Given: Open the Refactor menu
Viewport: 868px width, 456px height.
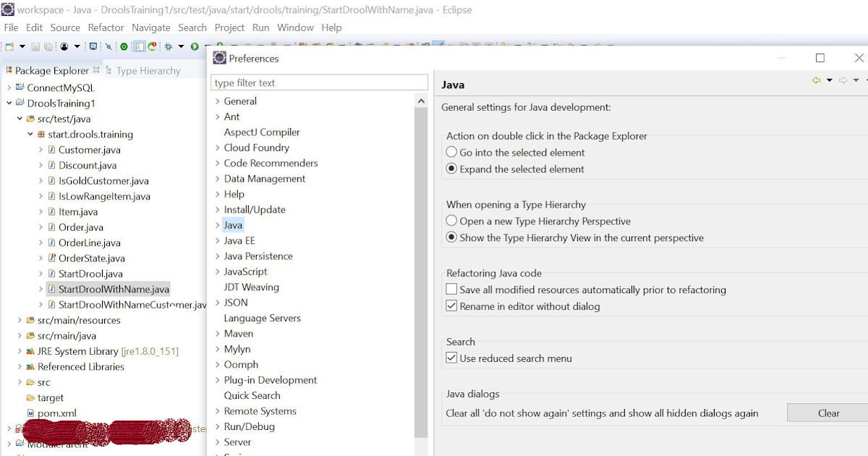Looking at the screenshot, I should pyautogui.click(x=106, y=28).
